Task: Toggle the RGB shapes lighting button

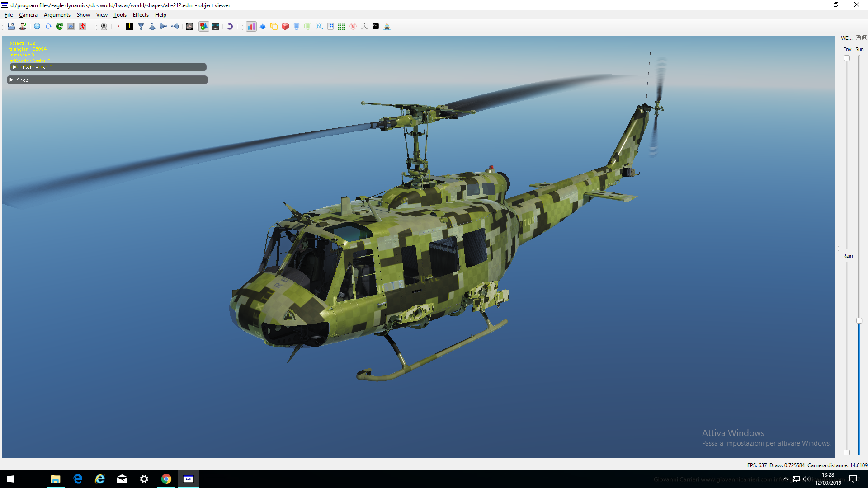Action: (204, 26)
